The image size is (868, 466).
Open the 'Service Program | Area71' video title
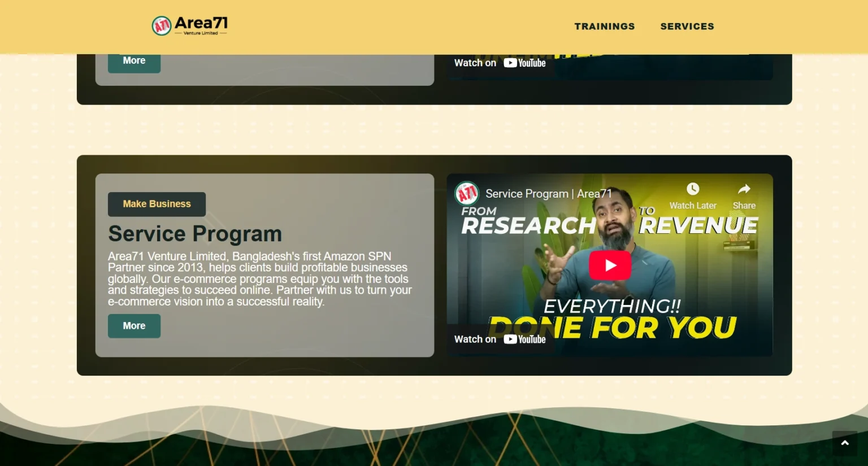548,194
